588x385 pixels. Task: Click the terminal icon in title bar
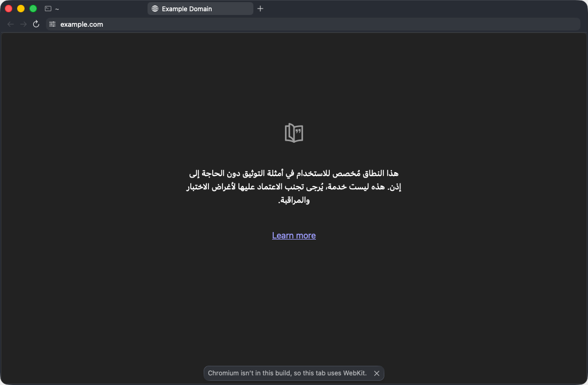point(48,9)
